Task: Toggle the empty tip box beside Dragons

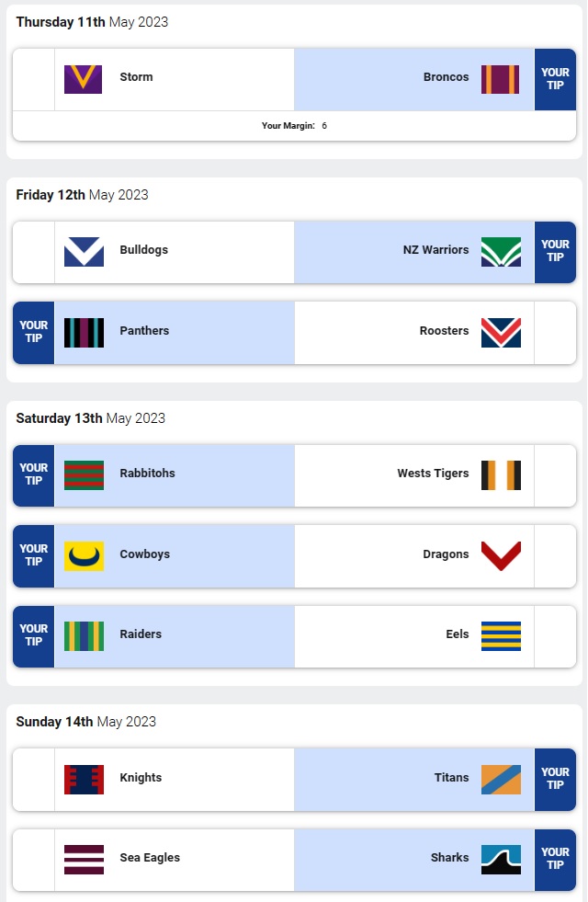Action: [x=555, y=556]
